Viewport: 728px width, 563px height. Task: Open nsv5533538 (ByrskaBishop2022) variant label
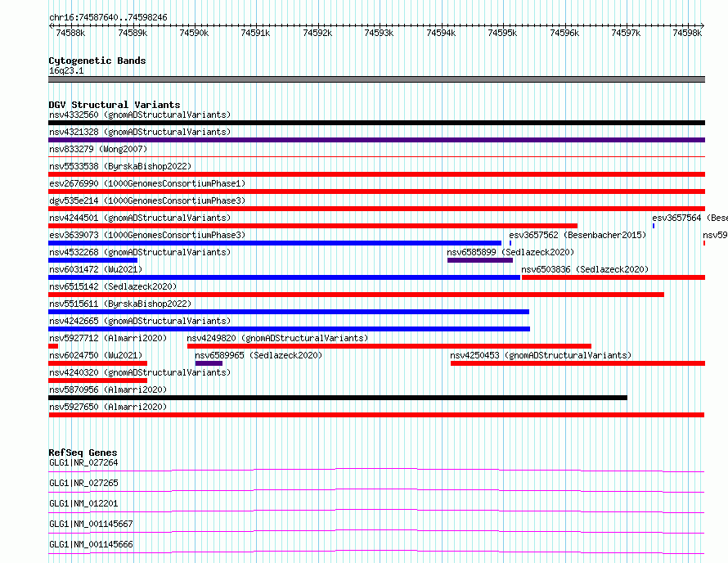pyautogui.click(x=120, y=166)
